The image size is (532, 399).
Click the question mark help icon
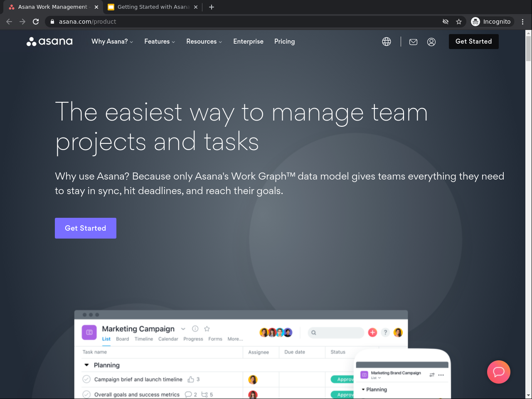[385, 332]
